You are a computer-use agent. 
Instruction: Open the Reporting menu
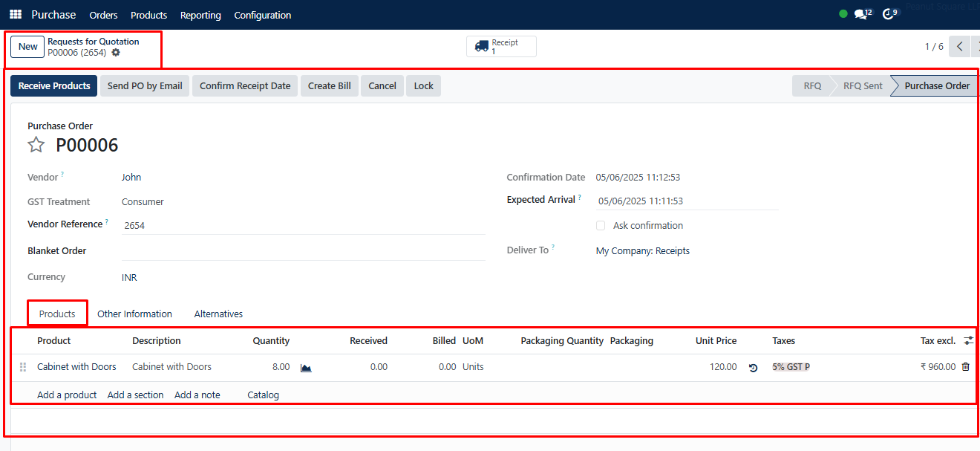point(200,15)
